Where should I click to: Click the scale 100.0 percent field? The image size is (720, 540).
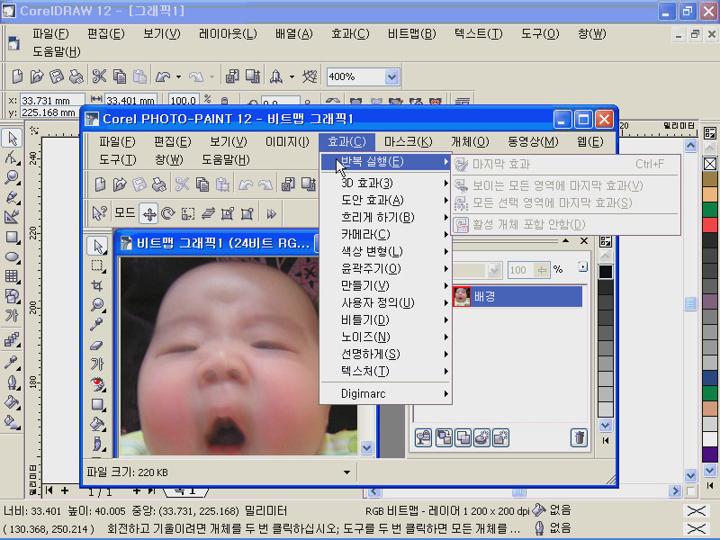[x=183, y=100]
